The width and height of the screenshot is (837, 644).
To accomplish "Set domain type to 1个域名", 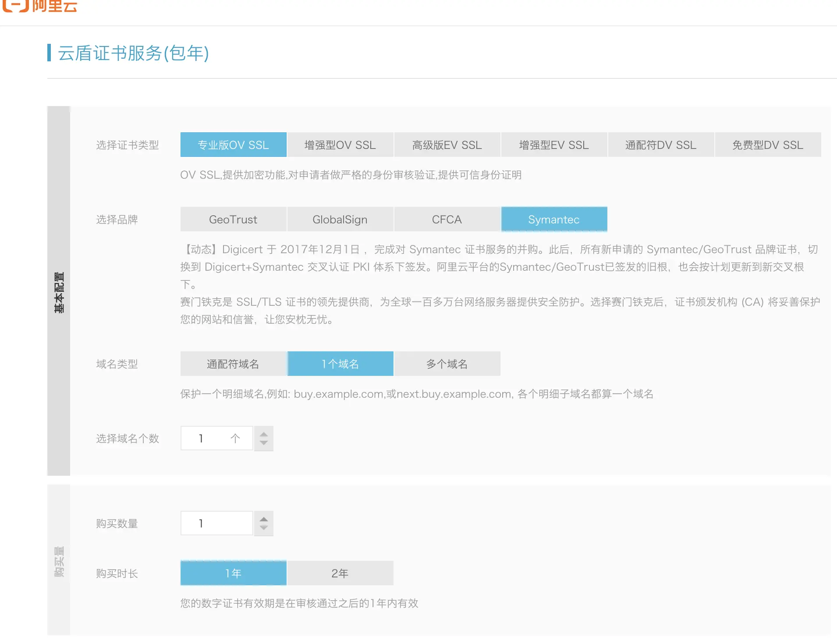I will (340, 364).
